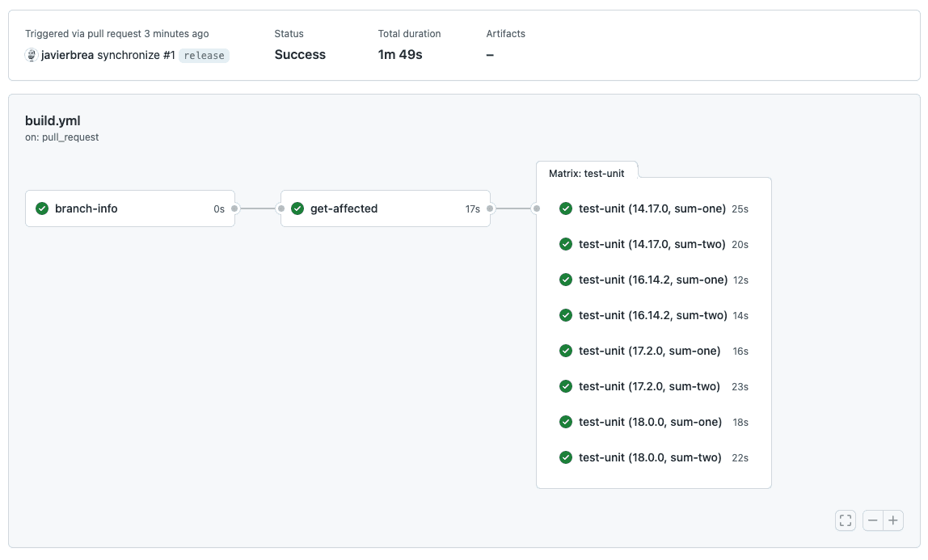
Task: Click the javierbrea username link
Action: point(67,56)
